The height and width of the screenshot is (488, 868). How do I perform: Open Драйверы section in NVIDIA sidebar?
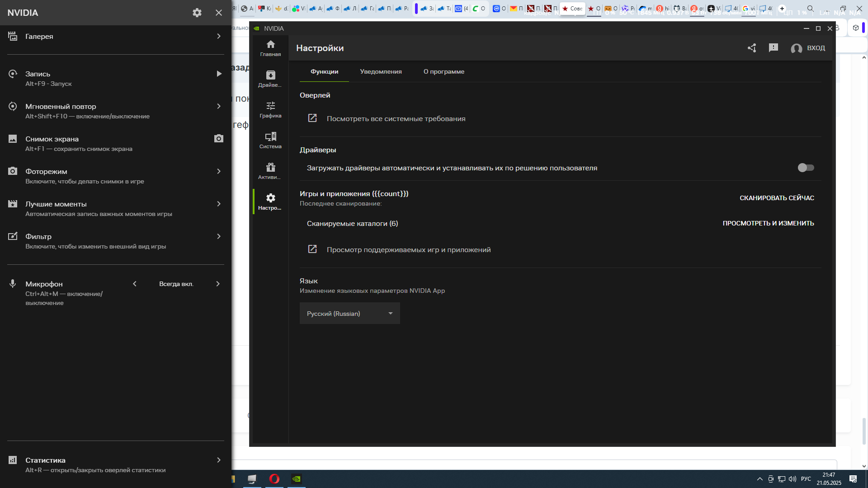click(270, 79)
